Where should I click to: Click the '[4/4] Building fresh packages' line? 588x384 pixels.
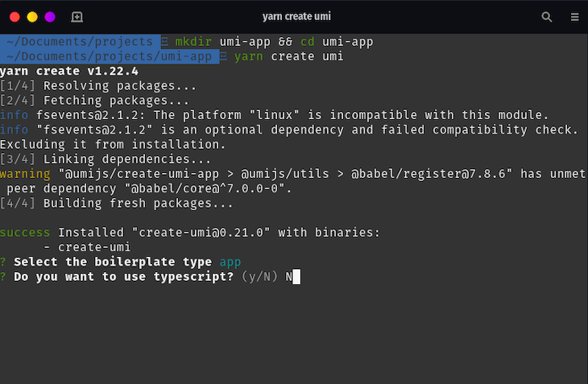pyautogui.click(x=116, y=204)
